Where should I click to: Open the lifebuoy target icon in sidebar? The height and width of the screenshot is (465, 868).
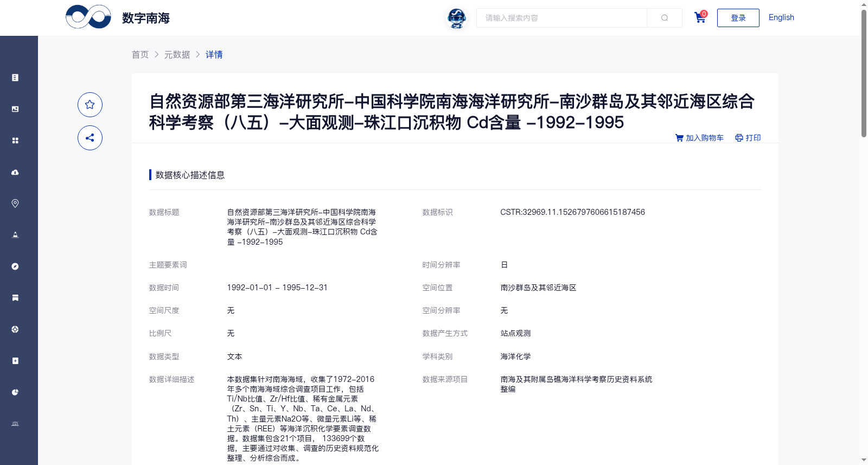[x=15, y=329]
